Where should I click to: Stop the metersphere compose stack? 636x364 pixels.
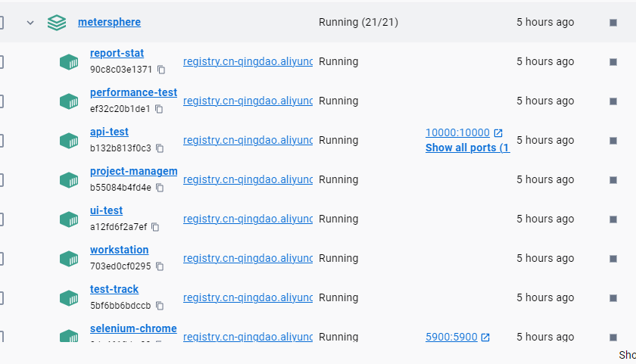click(613, 23)
